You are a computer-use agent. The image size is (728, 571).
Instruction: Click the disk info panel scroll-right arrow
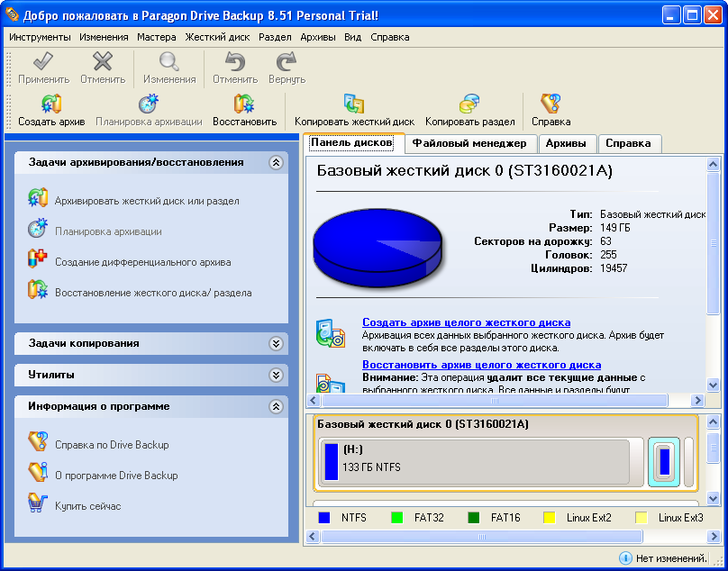pyautogui.click(x=697, y=400)
